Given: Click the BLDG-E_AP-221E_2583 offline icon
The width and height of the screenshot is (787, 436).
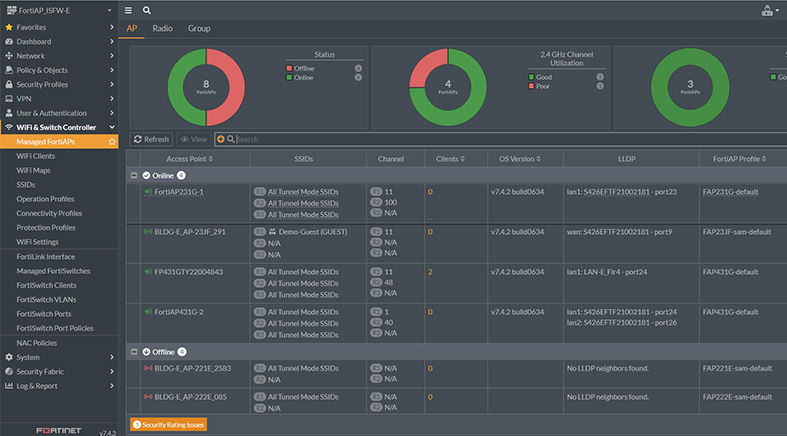Looking at the screenshot, I should point(148,368).
